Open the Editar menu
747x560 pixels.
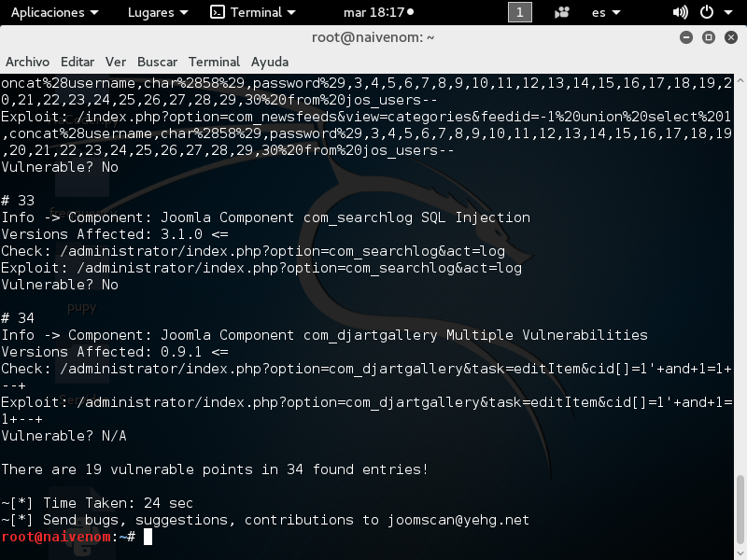78,62
